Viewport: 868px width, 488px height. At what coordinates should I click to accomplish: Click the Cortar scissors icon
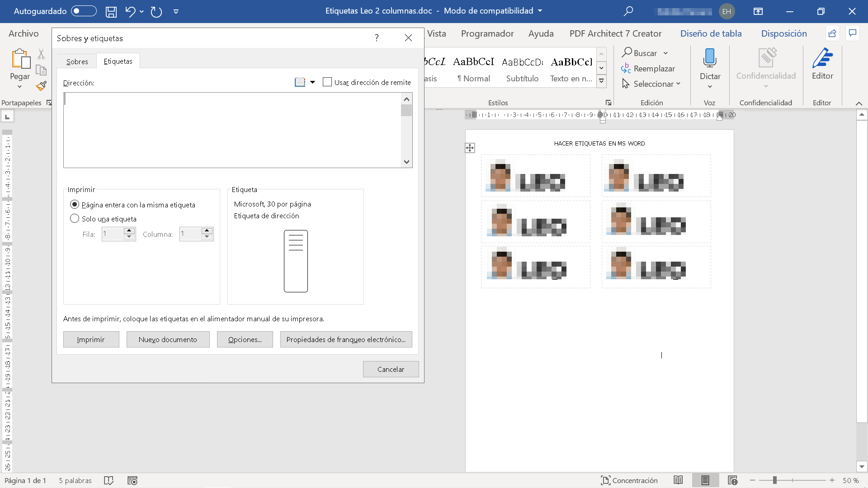(x=41, y=54)
